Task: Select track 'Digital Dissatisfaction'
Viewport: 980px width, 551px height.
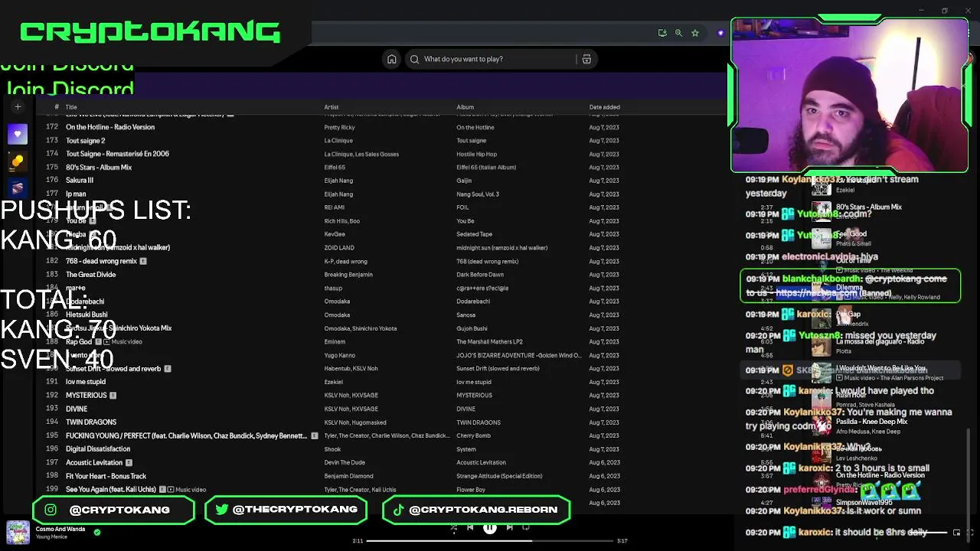Action: [x=98, y=449]
